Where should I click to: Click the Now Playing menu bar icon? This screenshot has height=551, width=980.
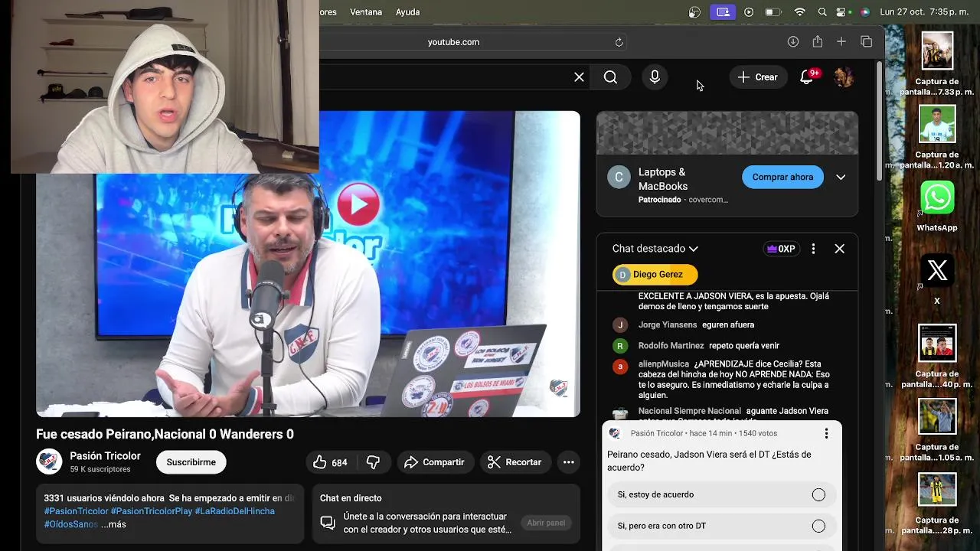749,12
